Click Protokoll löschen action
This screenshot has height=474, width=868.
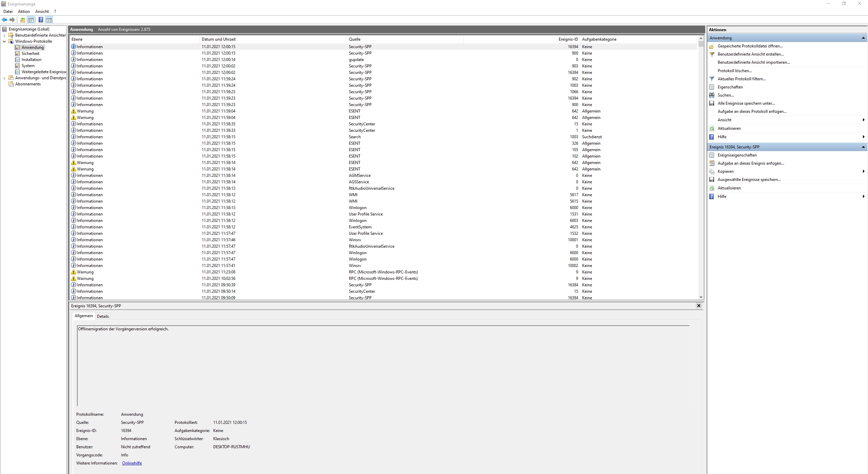[x=735, y=71]
